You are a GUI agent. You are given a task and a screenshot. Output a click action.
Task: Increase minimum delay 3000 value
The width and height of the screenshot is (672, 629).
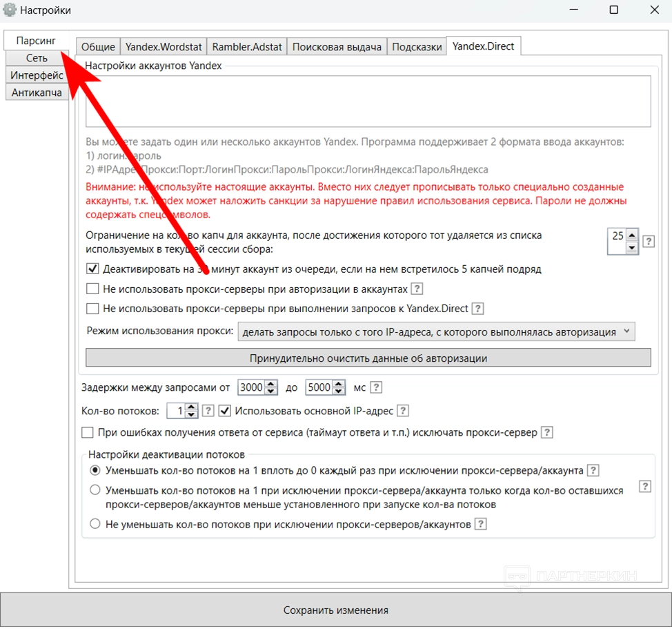271,384
